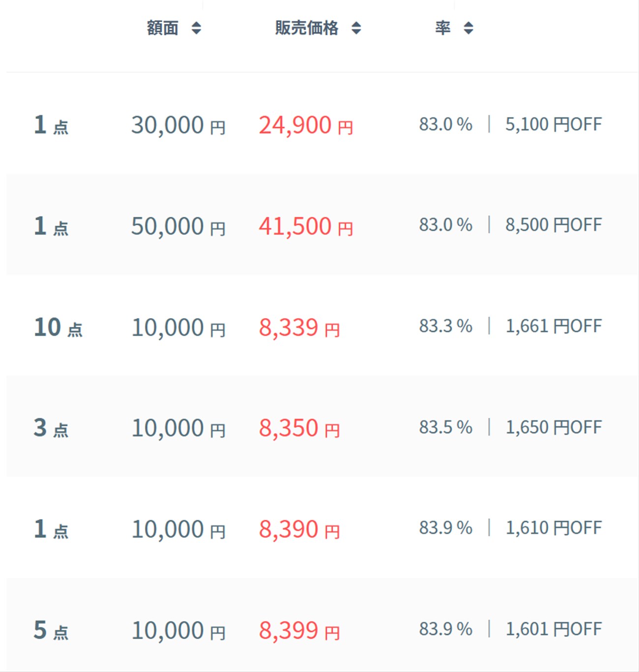Sort by 率 using its sort arrows icon
Viewport: 639px width, 672px height.
pyautogui.click(x=468, y=28)
